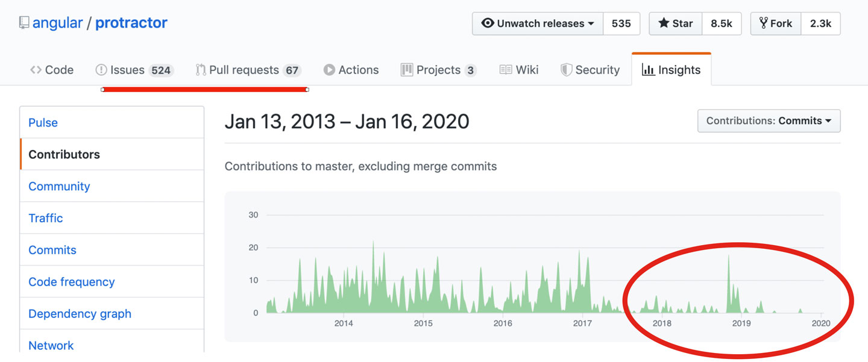Switch to the Projects tab
Viewport: 868px width, 362px height.
(438, 70)
